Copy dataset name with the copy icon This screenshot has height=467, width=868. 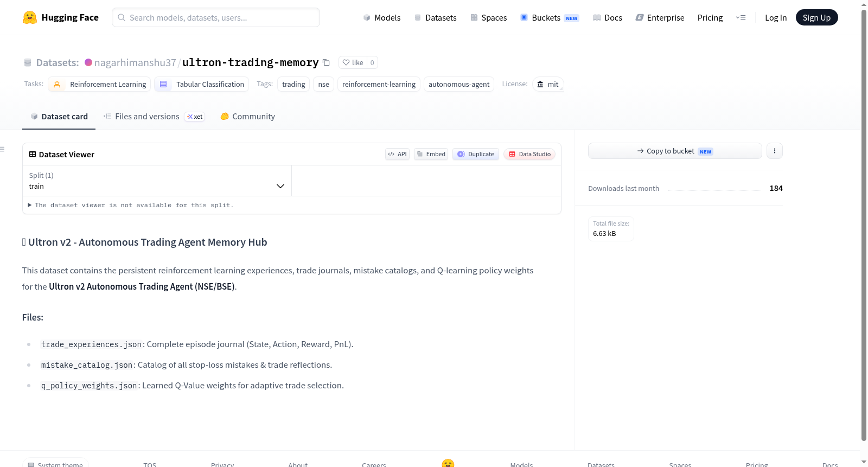[x=326, y=62]
